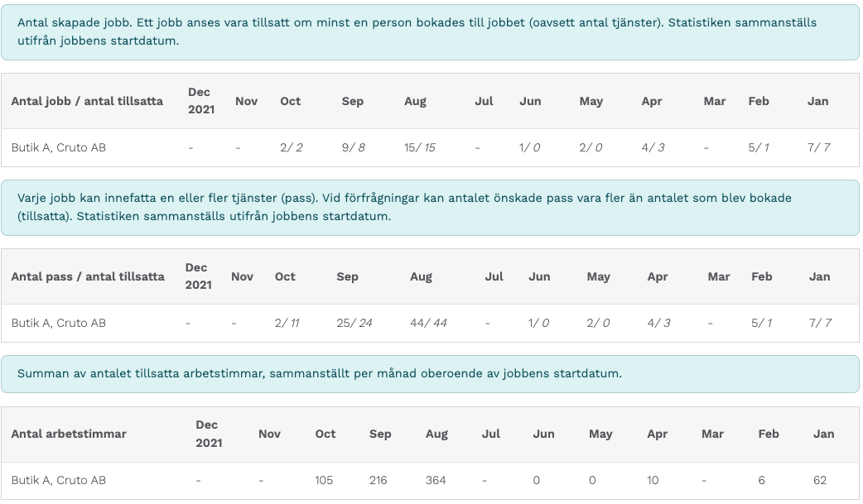Select the 9/8 Sep cell in jobs table
Viewport: 863px width, 504px height.
click(x=353, y=147)
